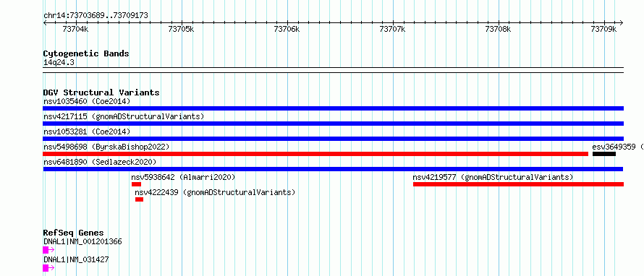Click the right arrowhead of the ruler
644x276 pixels.
pyautogui.click(x=622, y=23)
